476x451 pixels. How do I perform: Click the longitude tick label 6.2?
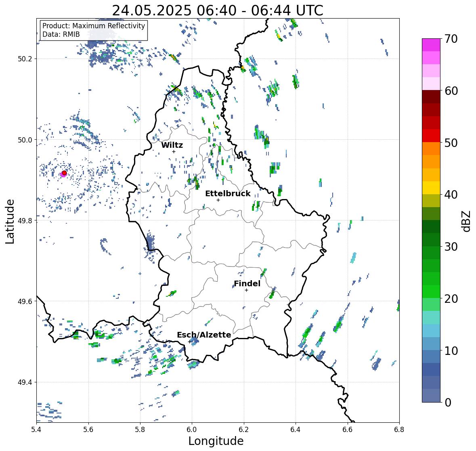[x=244, y=430]
